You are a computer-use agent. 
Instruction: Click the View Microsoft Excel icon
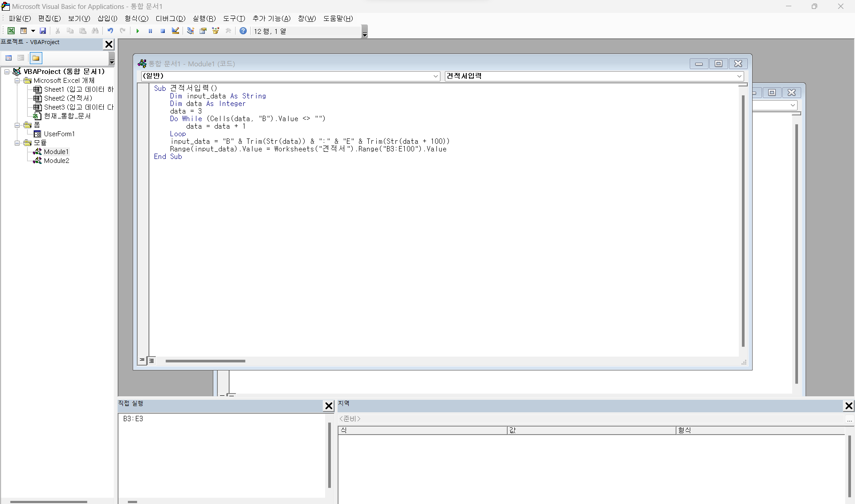[x=11, y=31]
